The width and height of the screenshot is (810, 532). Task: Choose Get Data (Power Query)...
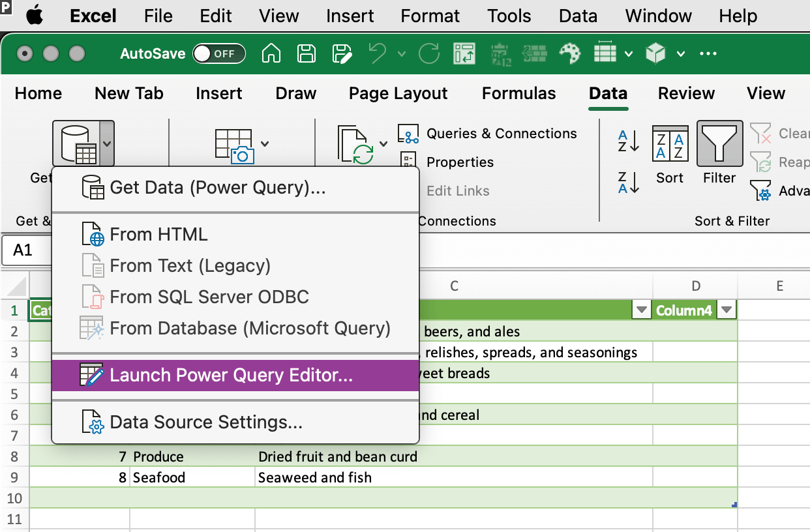235,188
